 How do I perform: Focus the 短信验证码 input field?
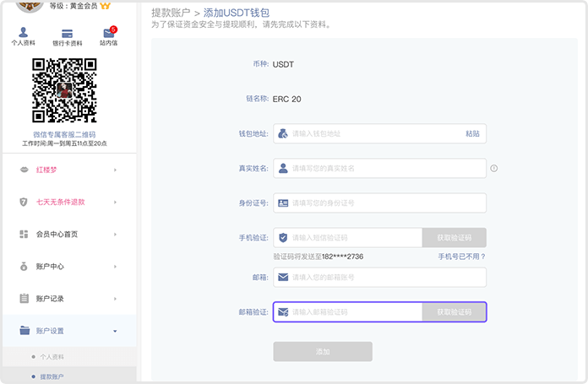click(x=347, y=237)
